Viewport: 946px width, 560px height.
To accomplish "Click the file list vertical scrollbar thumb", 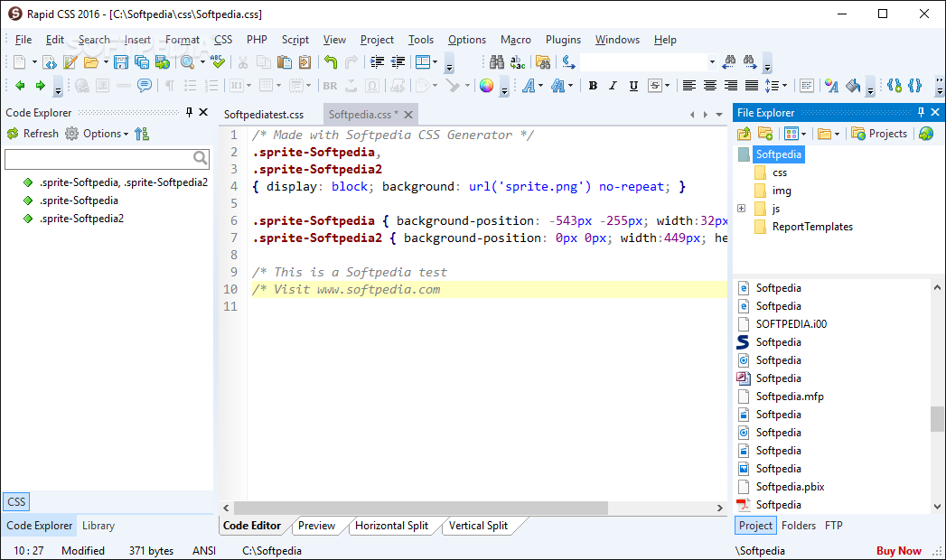I will (x=937, y=419).
